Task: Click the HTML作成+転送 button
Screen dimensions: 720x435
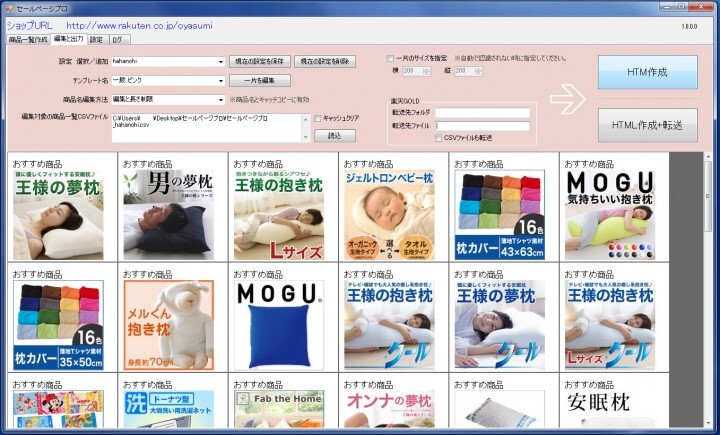Action: [647, 125]
